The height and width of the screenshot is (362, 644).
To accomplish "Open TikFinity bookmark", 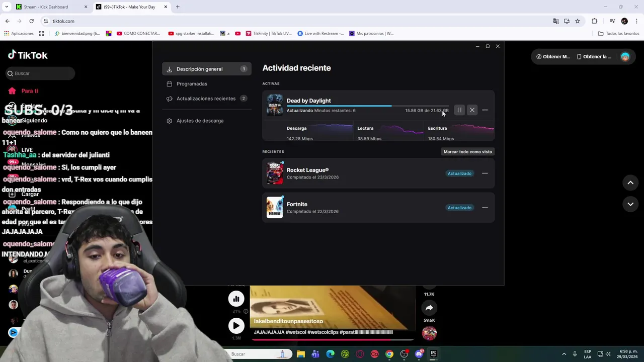I will (x=269, y=34).
